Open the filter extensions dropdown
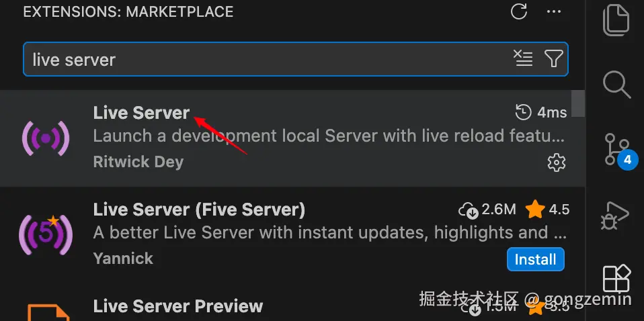Screen dimensions: 644x321 (x=553, y=58)
